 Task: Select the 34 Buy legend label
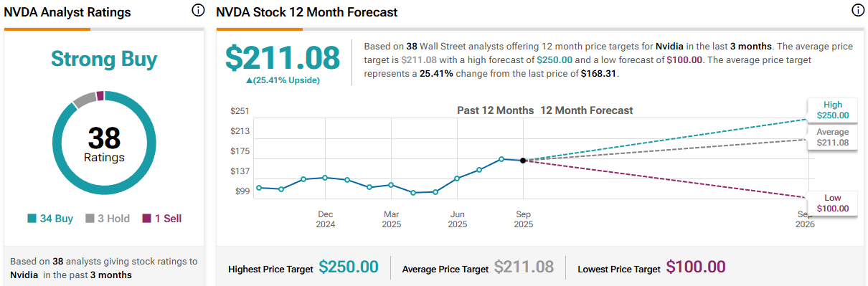56,219
